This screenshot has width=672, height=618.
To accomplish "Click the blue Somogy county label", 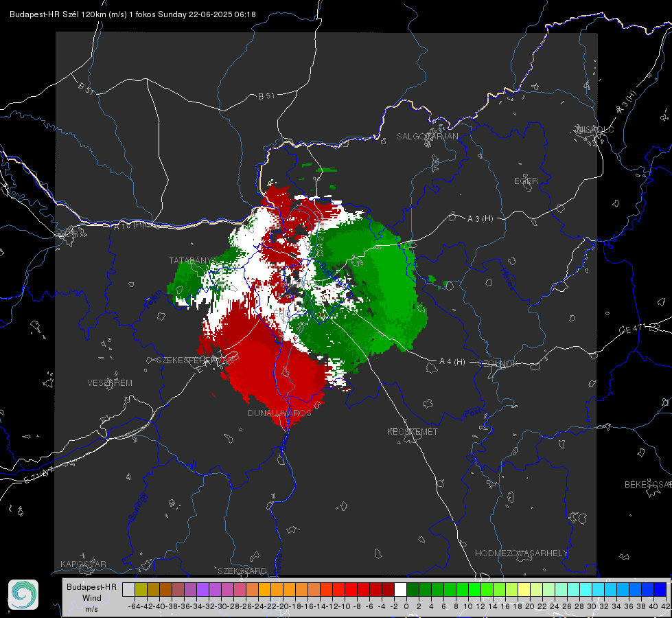I will pyautogui.click(x=138, y=507).
